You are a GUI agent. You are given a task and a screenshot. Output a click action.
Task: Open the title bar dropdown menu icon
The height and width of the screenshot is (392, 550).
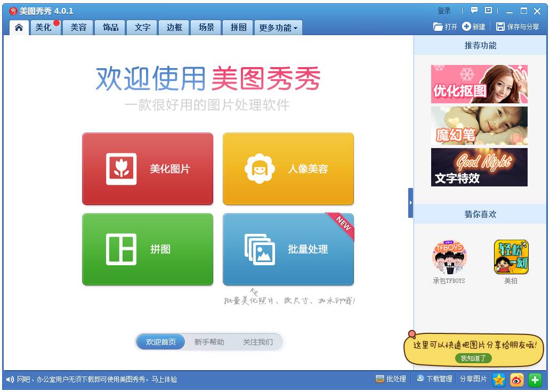(x=488, y=11)
